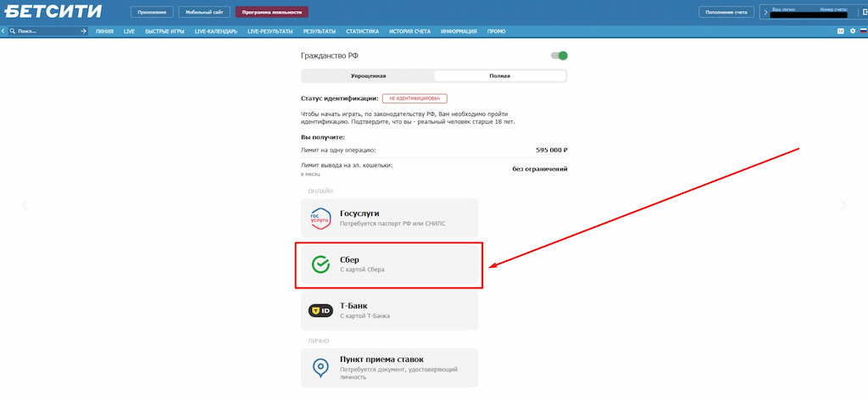Viewport: 868px width, 400px height.
Task: Open the ИНФОРМАЦИЯ menu item
Action: pyautogui.click(x=459, y=31)
